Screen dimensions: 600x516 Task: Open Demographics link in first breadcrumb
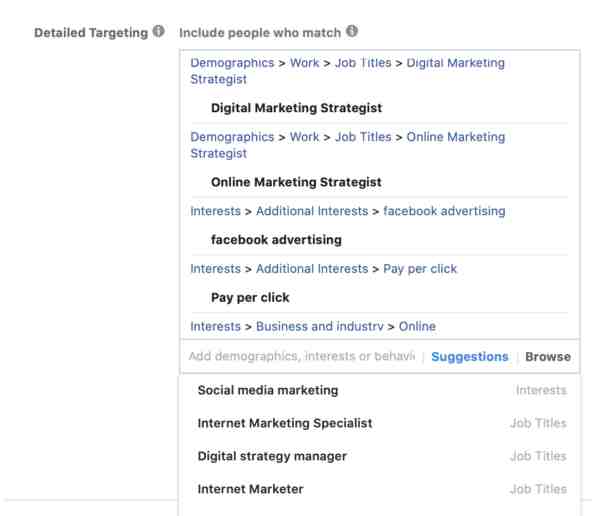(x=232, y=63)
